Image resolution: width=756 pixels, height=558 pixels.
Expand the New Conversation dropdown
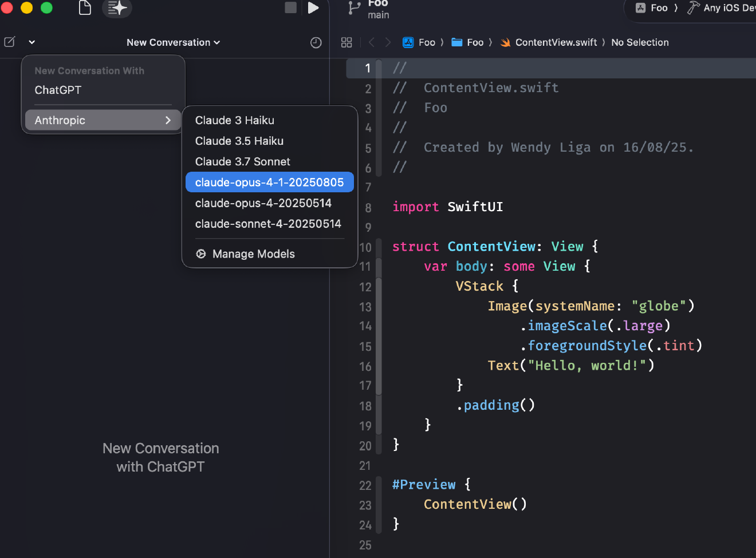point(173,42)
